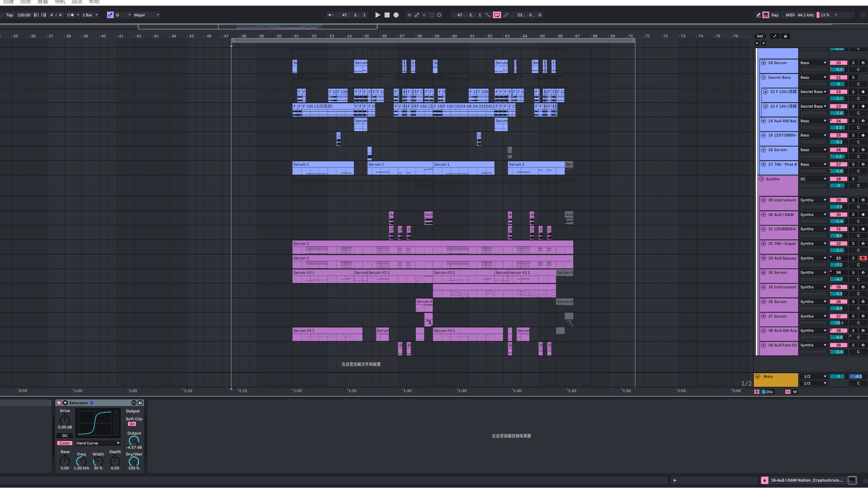Click the lock envelopes padlock icon

(785, 36)
